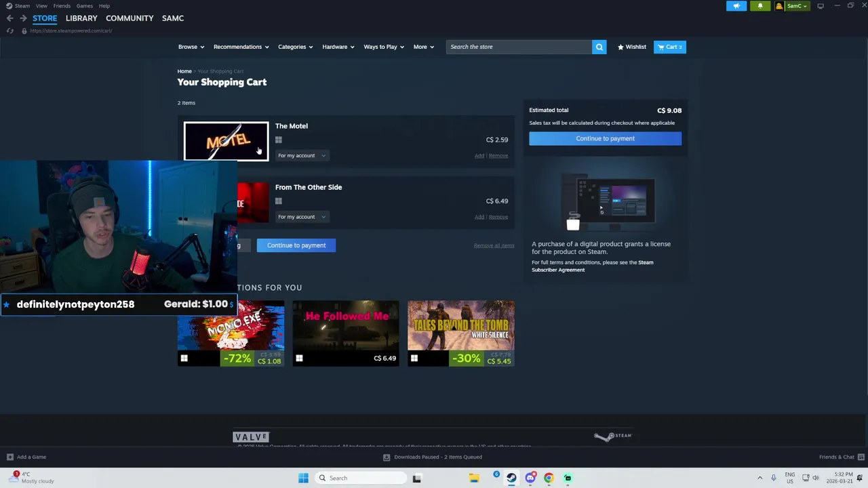The width and height of the screenshot is (868, 488).
Task: Open the Categories dropdown
Action: coord(295,47)
